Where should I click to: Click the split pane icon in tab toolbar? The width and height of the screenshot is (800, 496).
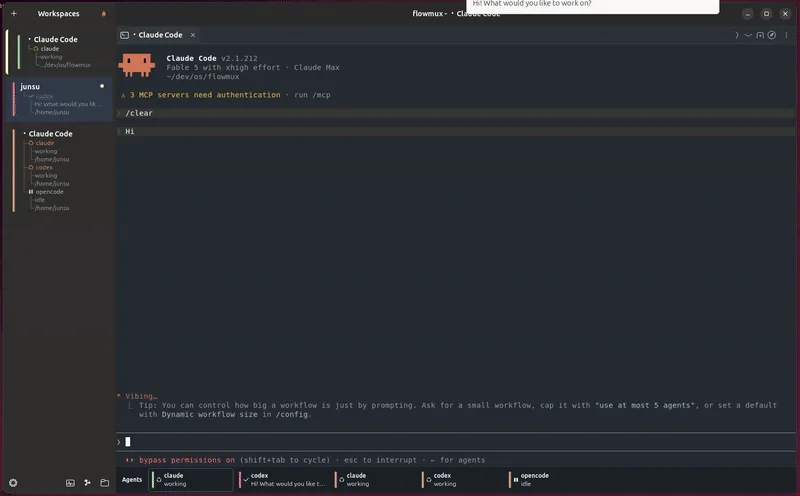[760, 35]
